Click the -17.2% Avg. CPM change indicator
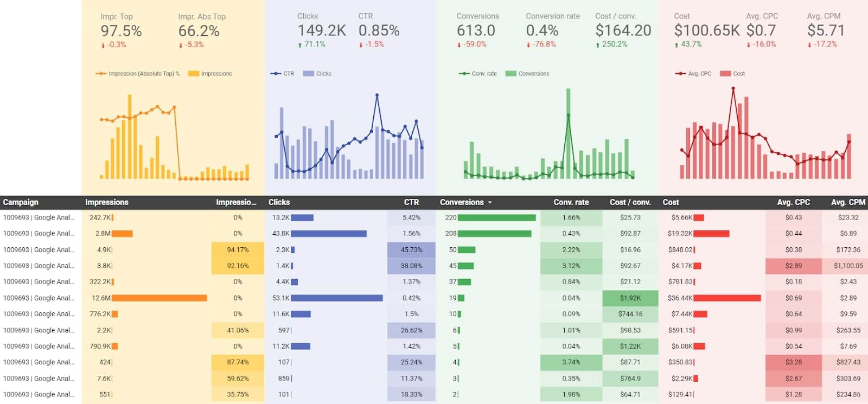Viewport: 868px width, 404px height. pyautogui.click(x=822, y=44)
